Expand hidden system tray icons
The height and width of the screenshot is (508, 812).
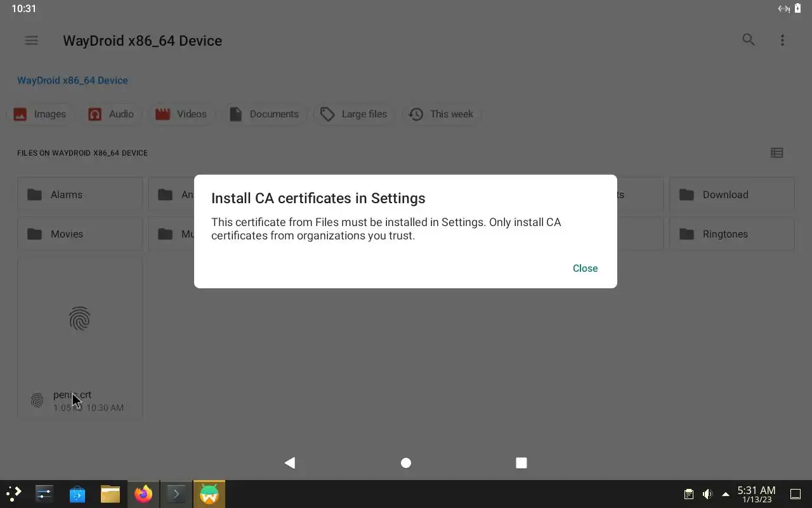726,494
